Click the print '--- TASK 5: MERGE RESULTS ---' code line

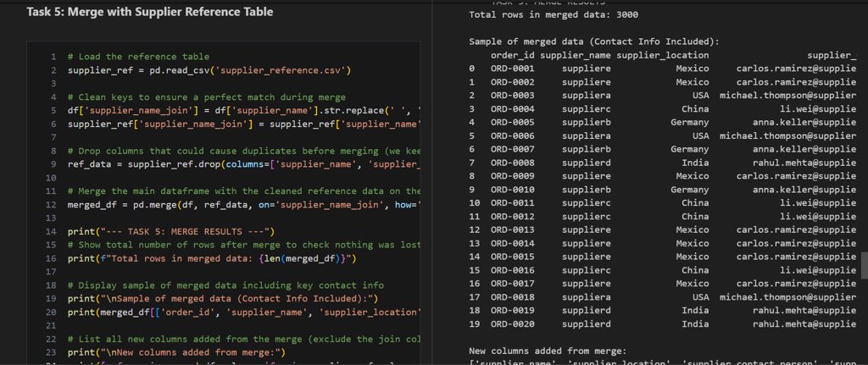(x=171, y=231)
